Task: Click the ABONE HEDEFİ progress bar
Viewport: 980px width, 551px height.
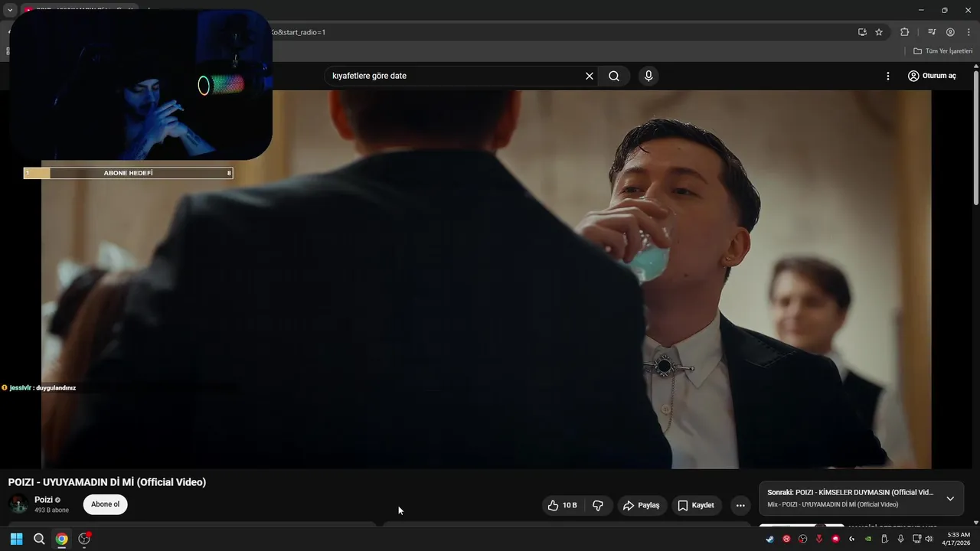Action: (128, 173)
